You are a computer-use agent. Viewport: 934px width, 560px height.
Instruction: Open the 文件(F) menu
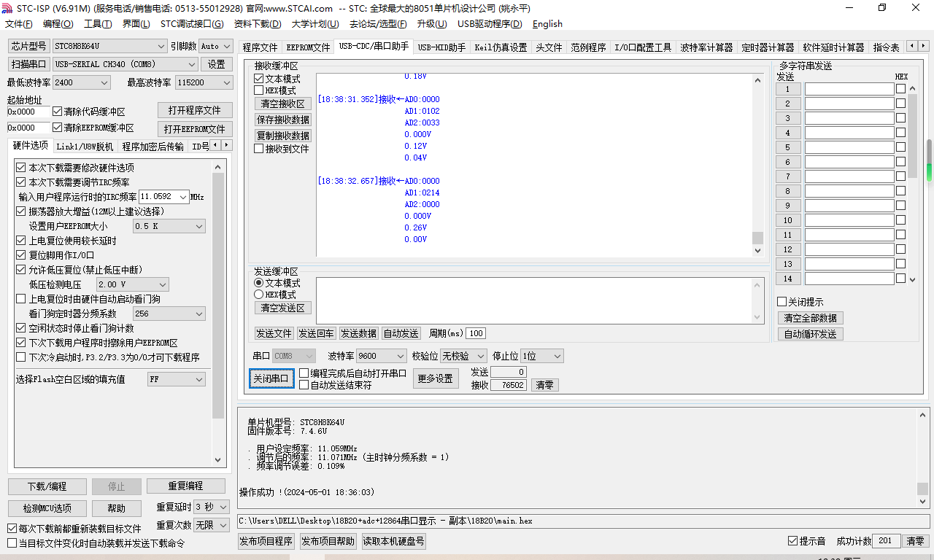pos(19,24)
